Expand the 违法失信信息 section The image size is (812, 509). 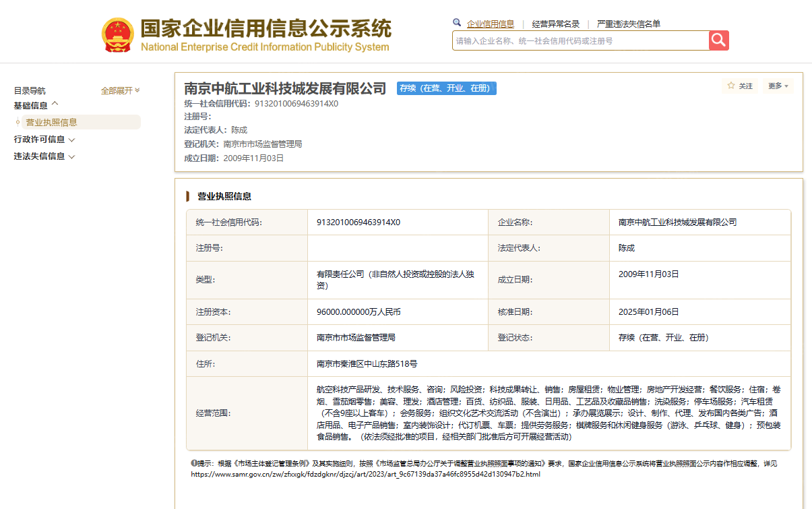pos(44,156)
